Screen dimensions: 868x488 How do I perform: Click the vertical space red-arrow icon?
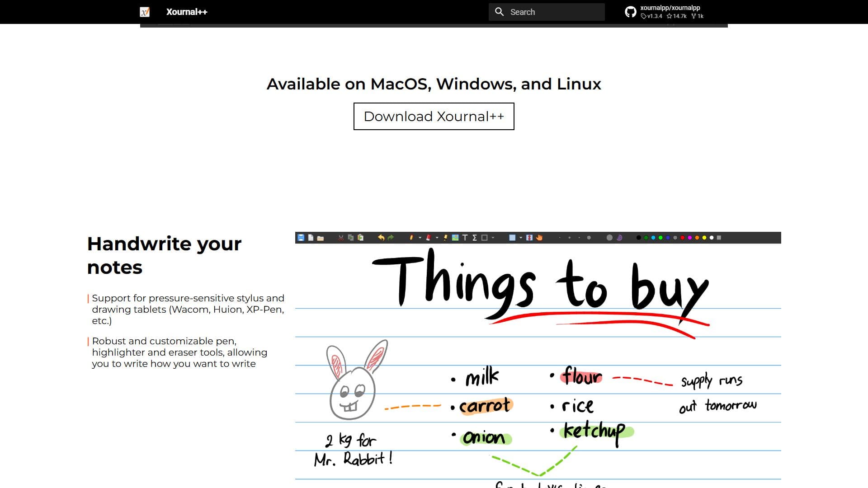529,238
